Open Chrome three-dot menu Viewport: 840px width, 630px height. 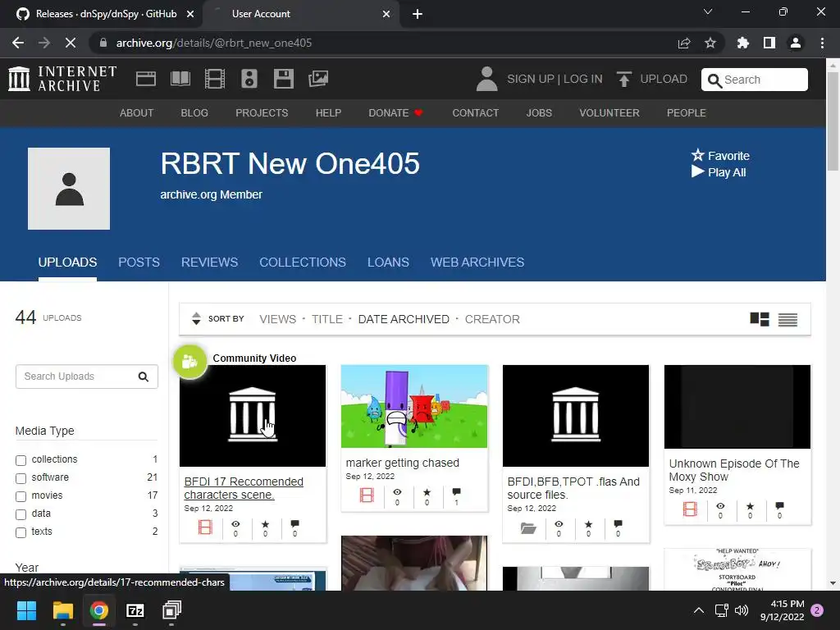click(x=822, y=43)
